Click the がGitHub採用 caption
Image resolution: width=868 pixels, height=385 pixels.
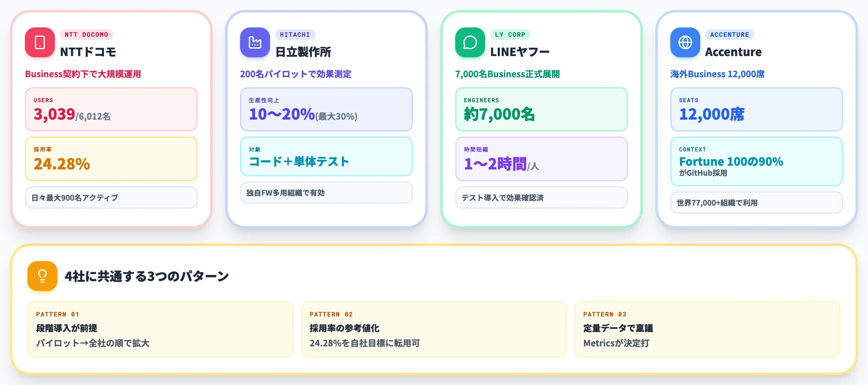coord(703,173)
